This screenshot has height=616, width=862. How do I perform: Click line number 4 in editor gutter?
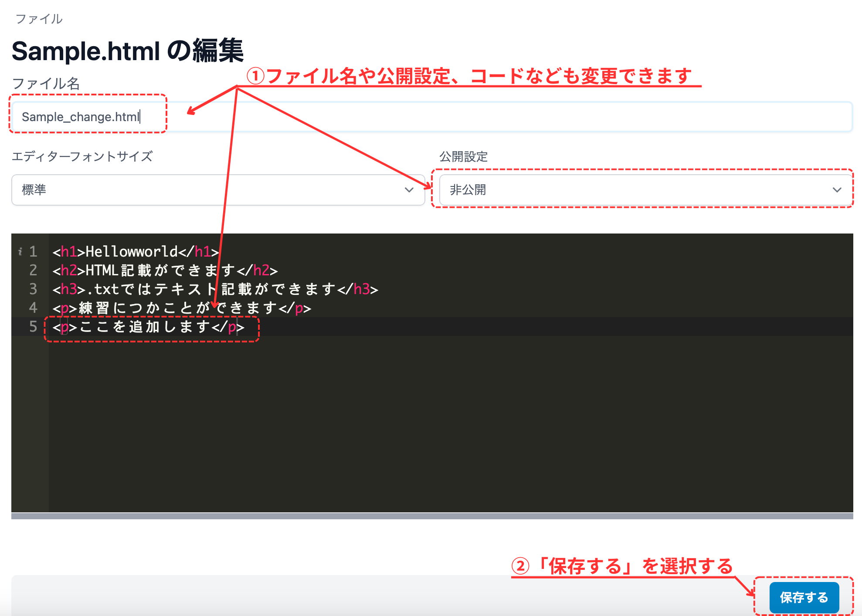(x=33, y=308)
